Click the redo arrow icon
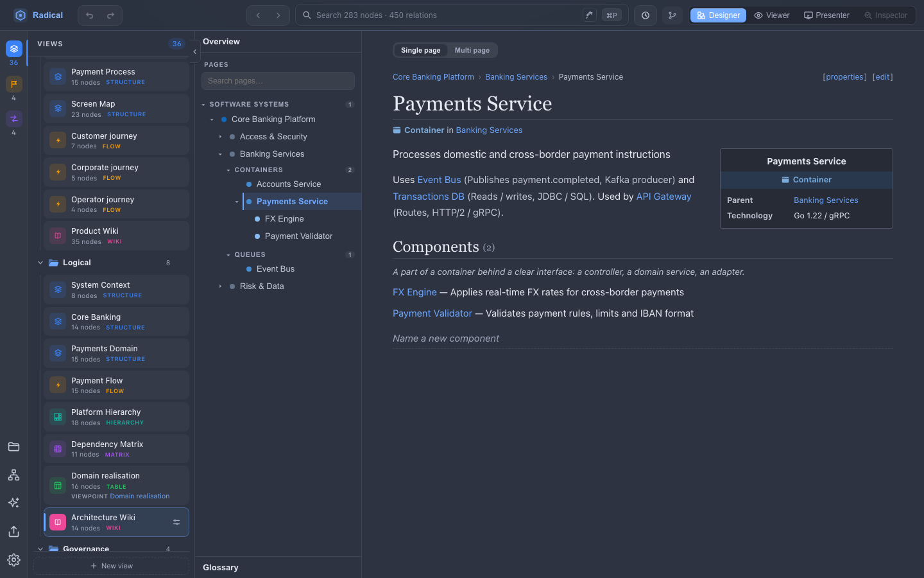The image size is (924, 578). (110, 15)
